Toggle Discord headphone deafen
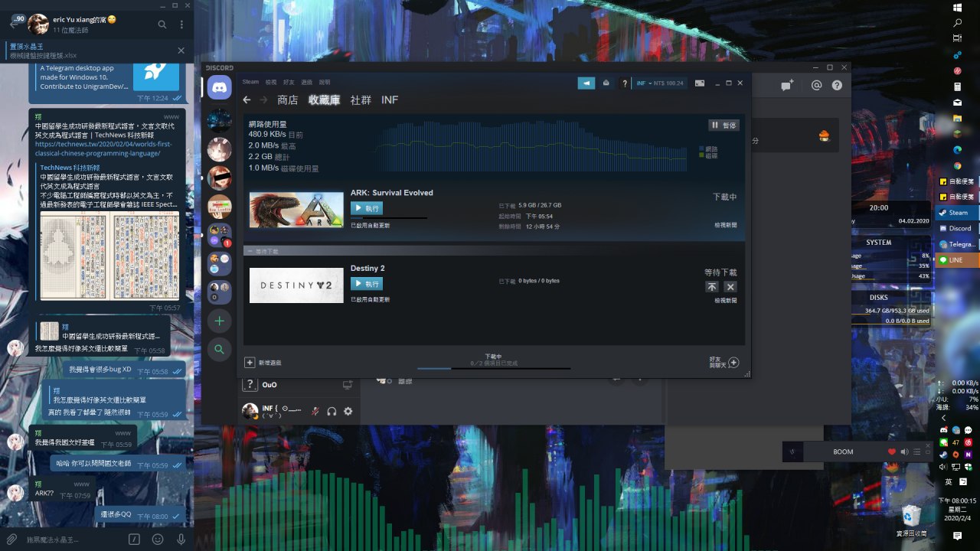Viewport: 980px width, 551px height. [x=332, y=411]
